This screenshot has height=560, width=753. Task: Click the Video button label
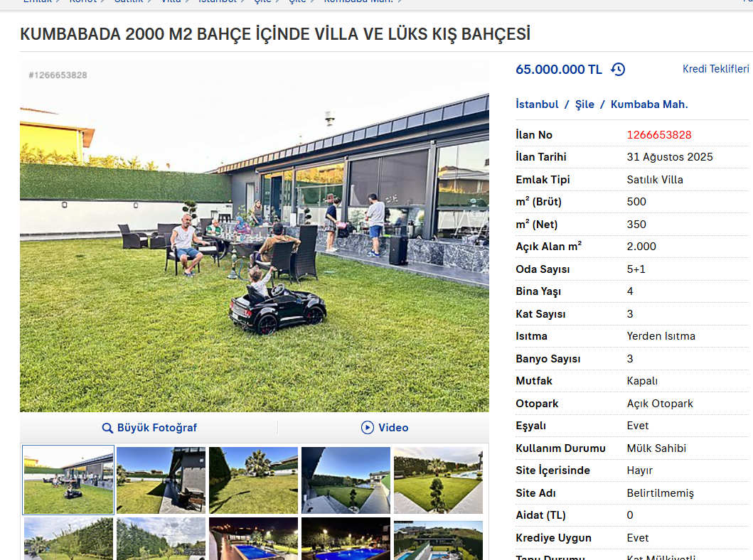[x=393, y=428]
